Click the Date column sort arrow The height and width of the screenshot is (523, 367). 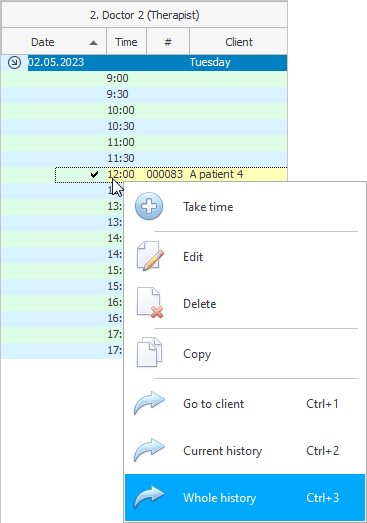coord(94,43)
